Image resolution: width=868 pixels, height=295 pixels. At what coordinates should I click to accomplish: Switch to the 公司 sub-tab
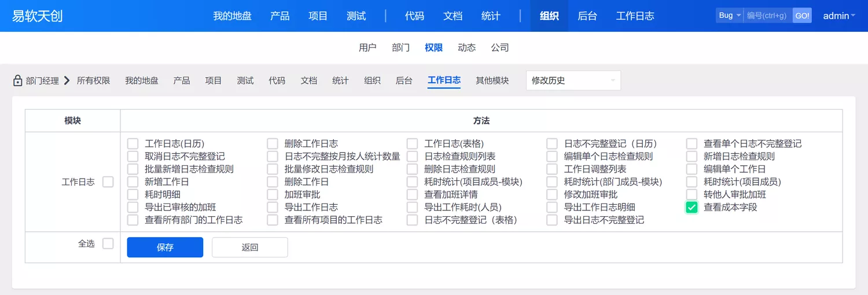point(500,48)
